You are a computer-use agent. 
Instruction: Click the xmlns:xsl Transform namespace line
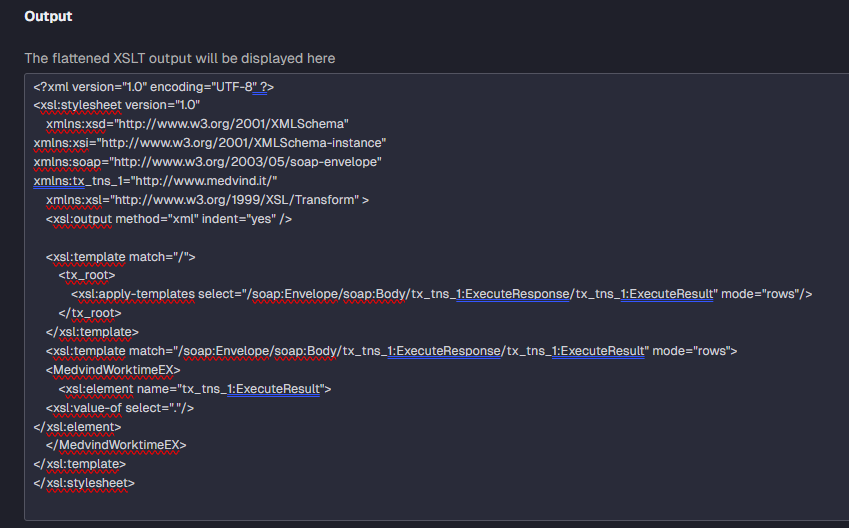point(207,200)
